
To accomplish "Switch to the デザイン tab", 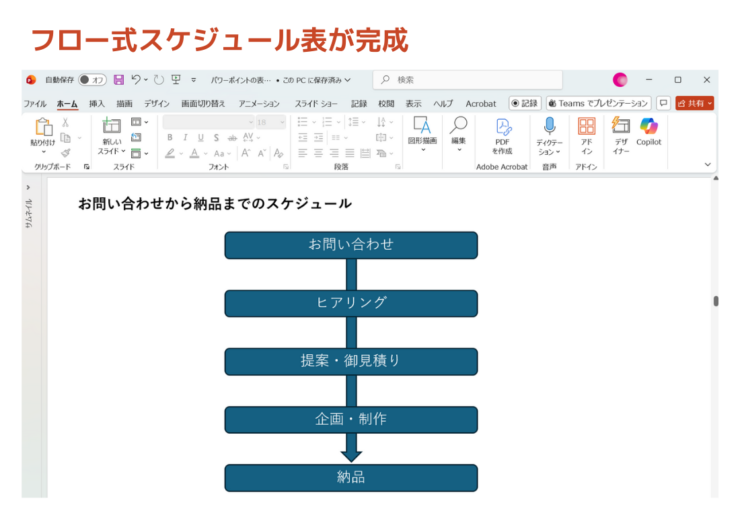I will (157, 103).
